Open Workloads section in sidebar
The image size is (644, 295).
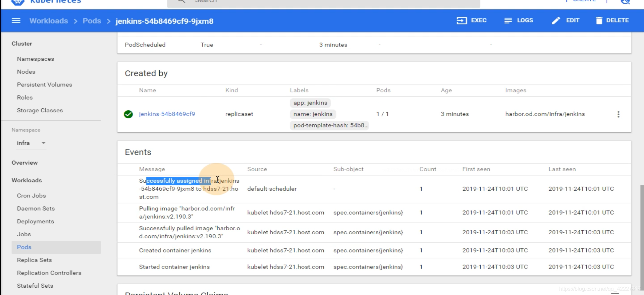coord(27,180)
